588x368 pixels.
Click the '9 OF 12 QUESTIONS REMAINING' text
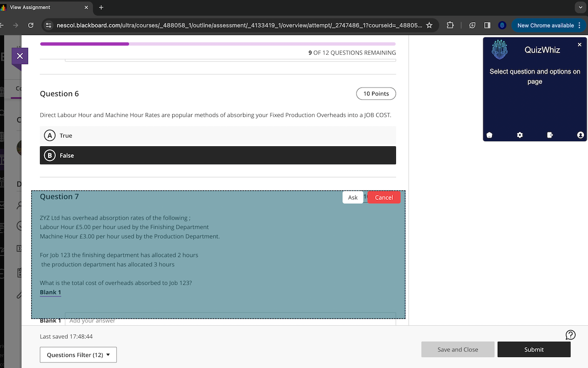click(352, 53)
